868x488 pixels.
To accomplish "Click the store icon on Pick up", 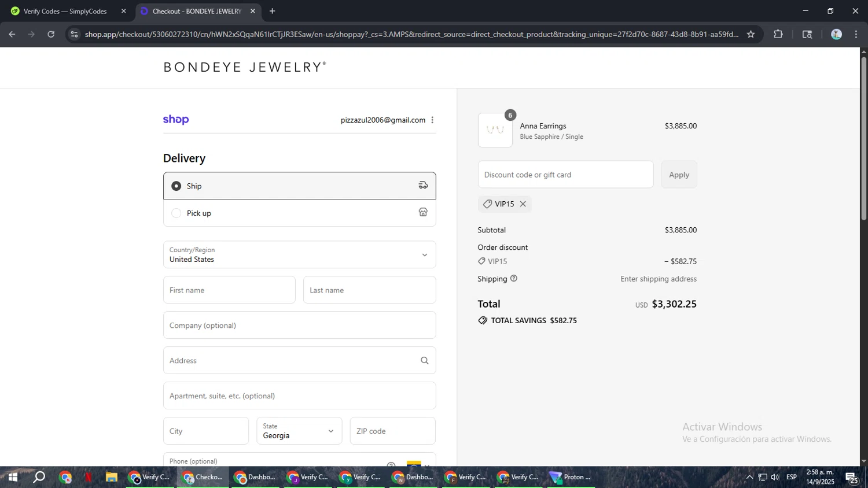I will click(x=423, y=213).
